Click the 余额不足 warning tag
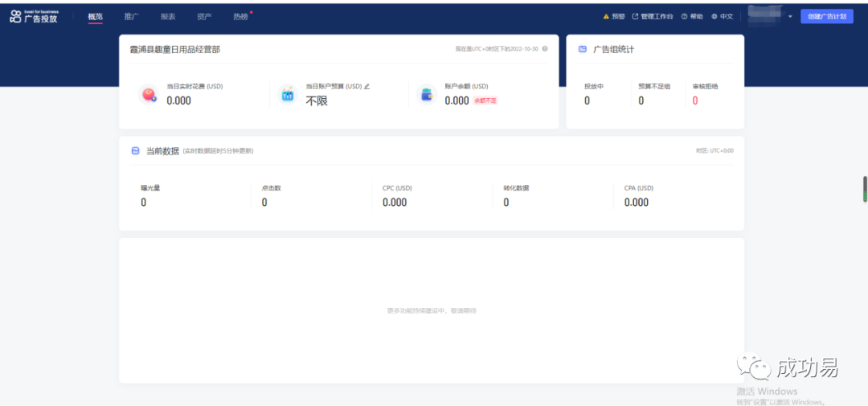868x406 pixels. 485,100
